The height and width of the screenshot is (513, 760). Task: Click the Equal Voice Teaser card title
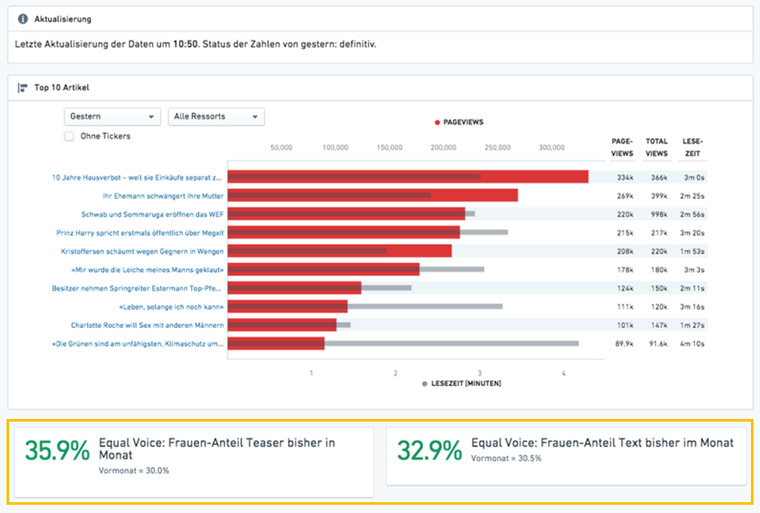(x=217, y=449)
